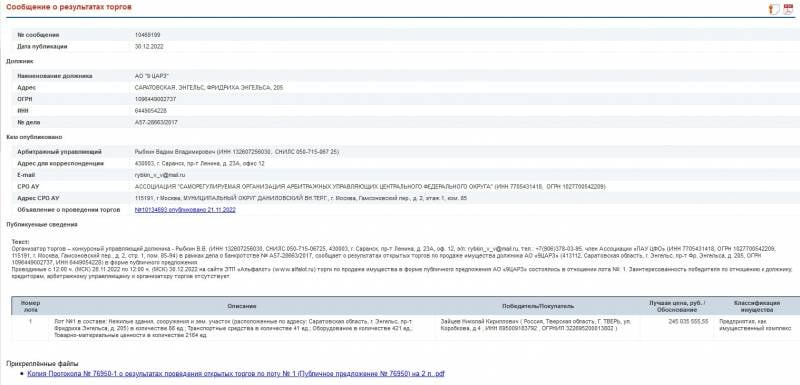Click the 'Описание' table column header
This screenshot has width=800, height=385.
point(242,306)
